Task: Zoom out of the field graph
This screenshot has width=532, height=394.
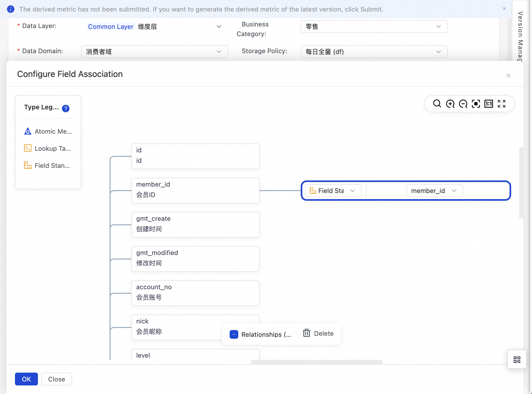Action: tap(463, 103)
